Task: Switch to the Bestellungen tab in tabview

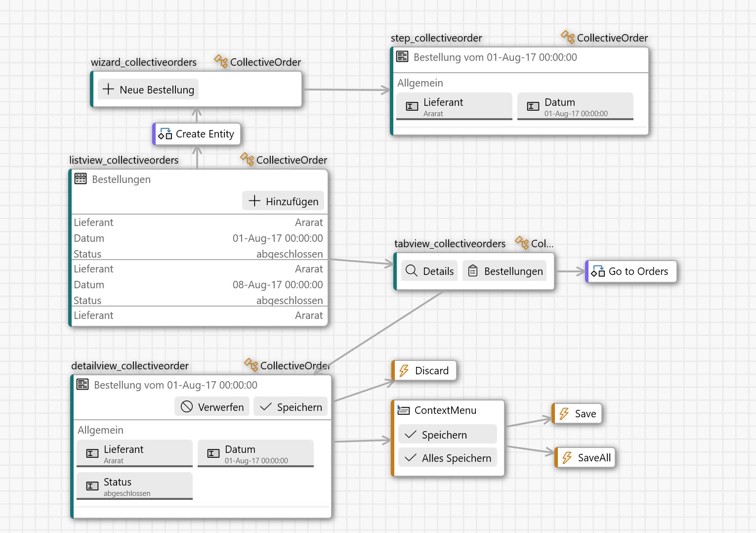Action: click(x=504, y=271)
